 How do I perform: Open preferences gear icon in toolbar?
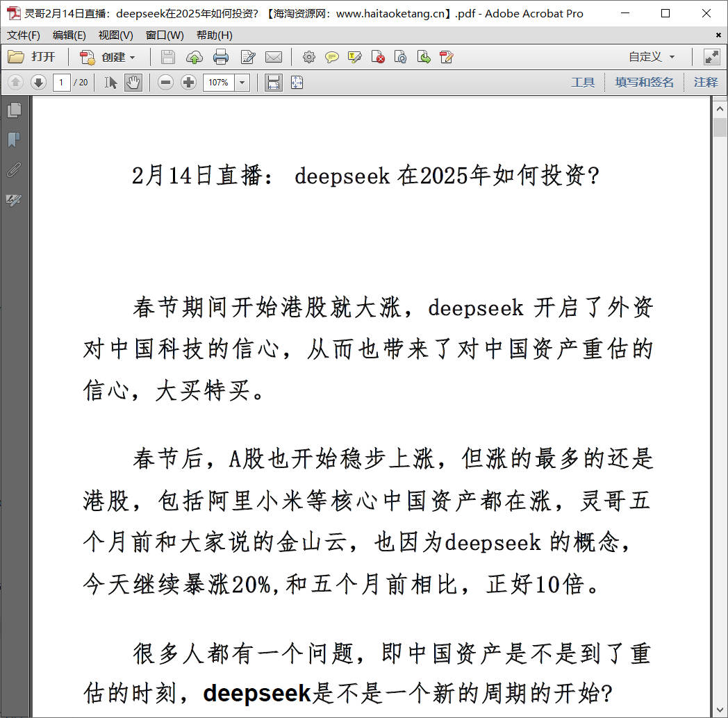tap(308, 57)
